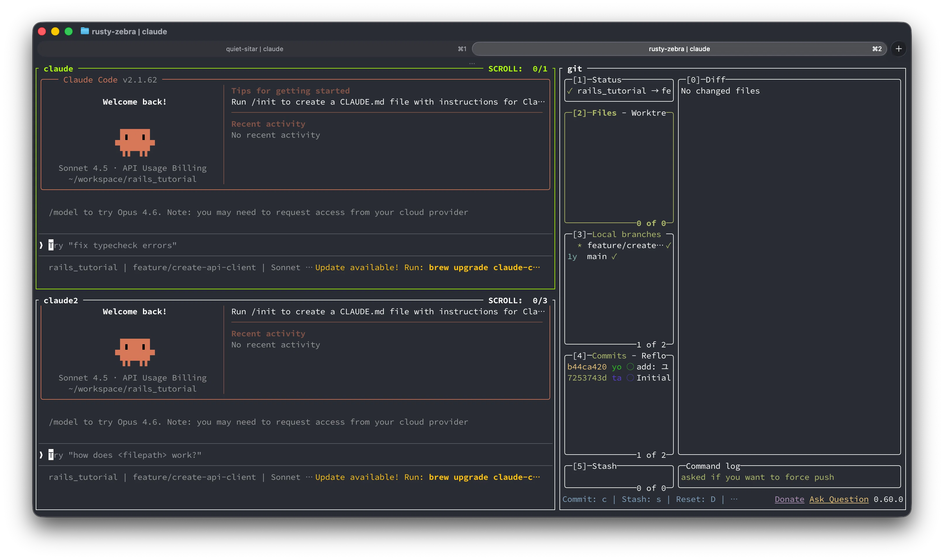Show more keybindings via the bottom bar ellipsis

click(734, 499)
